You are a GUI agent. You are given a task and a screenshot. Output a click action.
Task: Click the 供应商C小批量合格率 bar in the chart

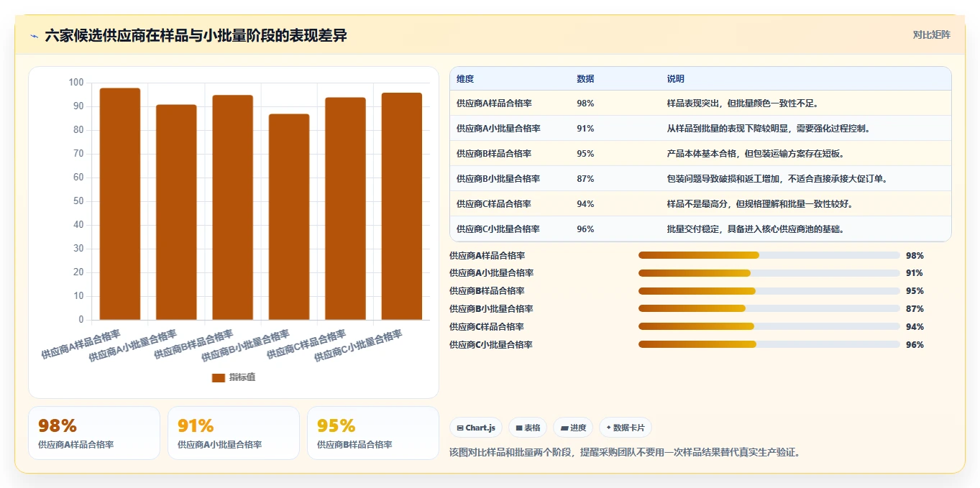(x=401, y=206)
